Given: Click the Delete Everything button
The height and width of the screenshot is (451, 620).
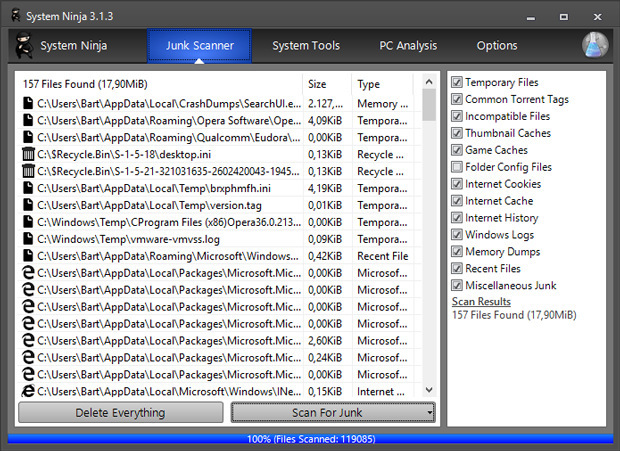Looking at the screenshot, I should [121, 413].
